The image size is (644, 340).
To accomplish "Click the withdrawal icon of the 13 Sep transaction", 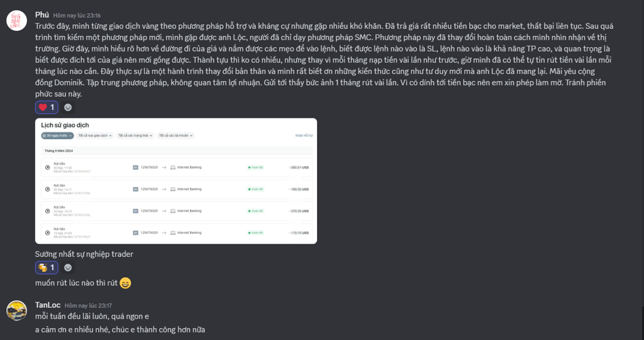I will [48, 233].
